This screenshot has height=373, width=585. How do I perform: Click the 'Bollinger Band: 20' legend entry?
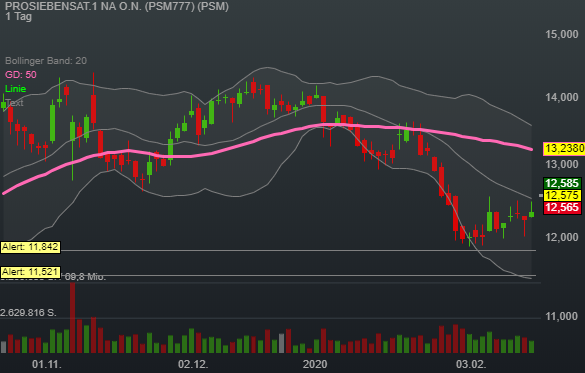46,61
